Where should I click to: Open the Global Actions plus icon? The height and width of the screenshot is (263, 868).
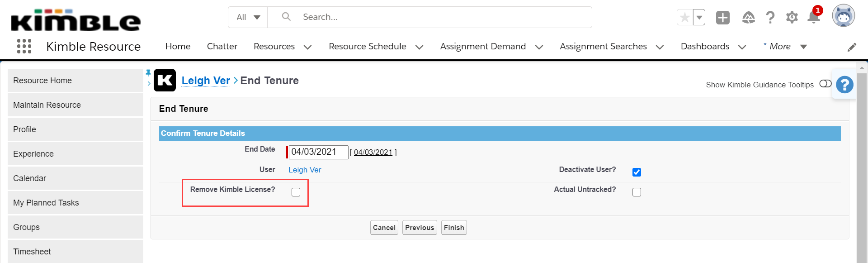click(x=723, y=18)
